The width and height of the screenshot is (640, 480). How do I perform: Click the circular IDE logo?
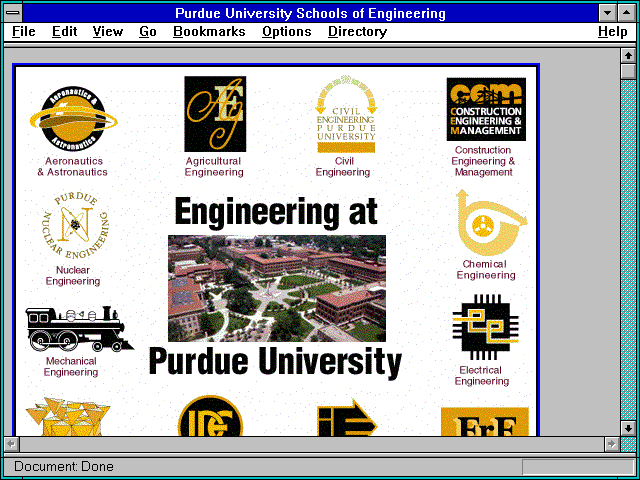click(211, 416)
